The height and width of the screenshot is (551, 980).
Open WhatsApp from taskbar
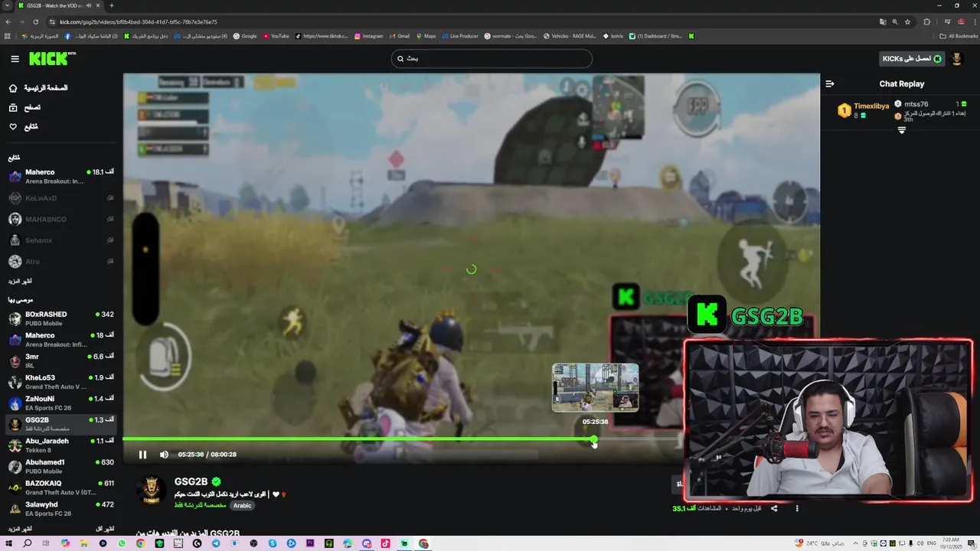click(x=122, y=543)
